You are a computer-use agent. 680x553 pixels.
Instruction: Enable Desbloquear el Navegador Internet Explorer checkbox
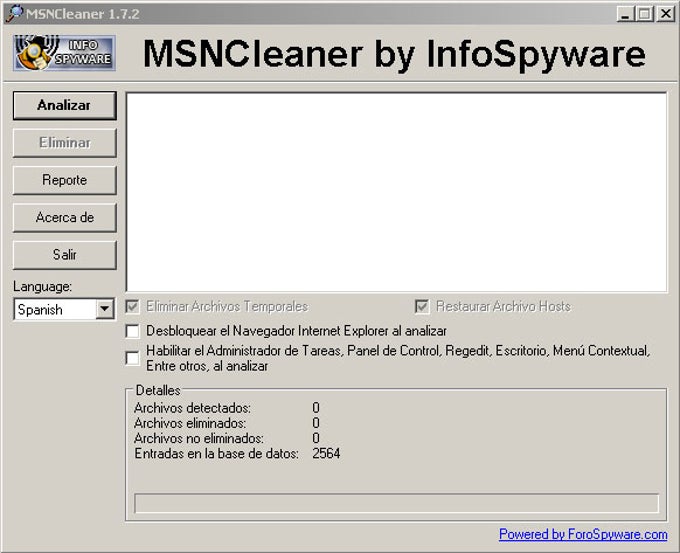132,331
